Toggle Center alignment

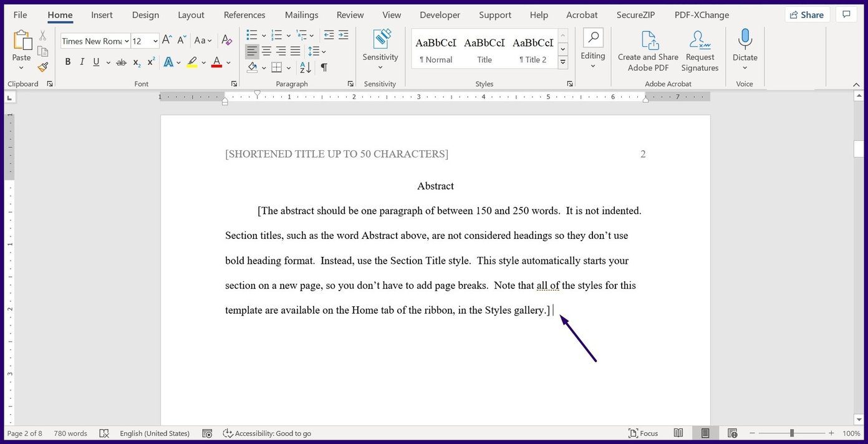266,51
